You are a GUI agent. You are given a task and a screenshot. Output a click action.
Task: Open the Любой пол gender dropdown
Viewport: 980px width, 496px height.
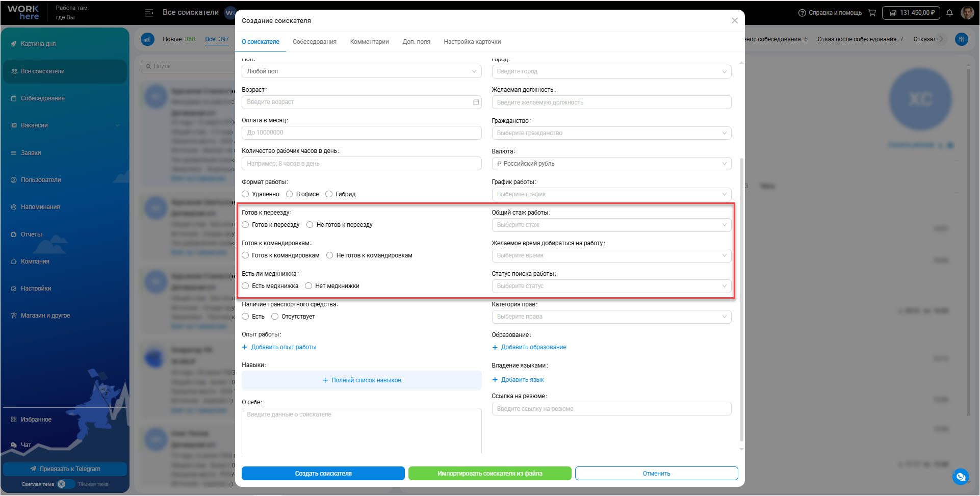coord(362,71)
